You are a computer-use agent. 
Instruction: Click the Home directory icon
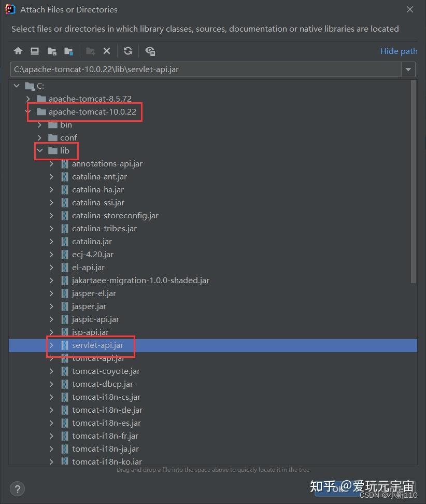[18, 51]
